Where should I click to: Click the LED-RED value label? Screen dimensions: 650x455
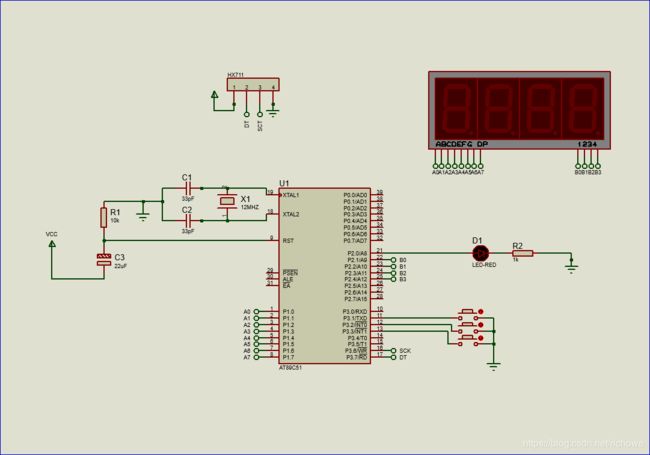point(484,264)
